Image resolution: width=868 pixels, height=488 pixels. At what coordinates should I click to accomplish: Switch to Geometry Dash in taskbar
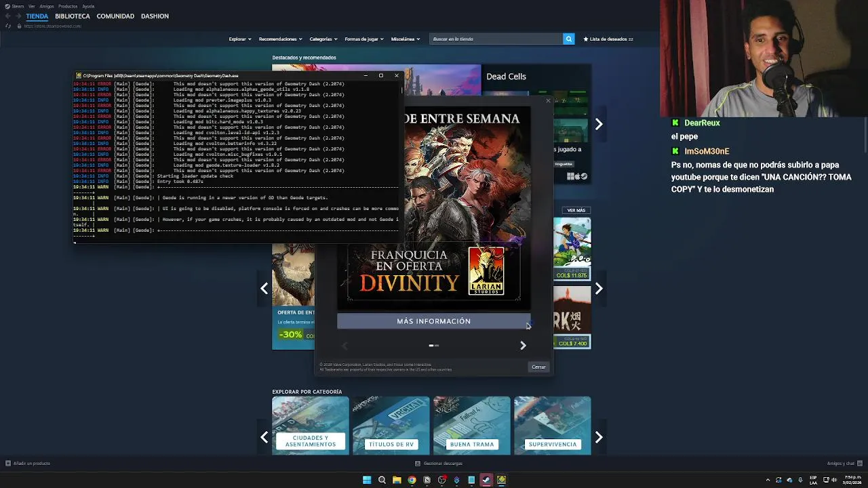(501, 480)
